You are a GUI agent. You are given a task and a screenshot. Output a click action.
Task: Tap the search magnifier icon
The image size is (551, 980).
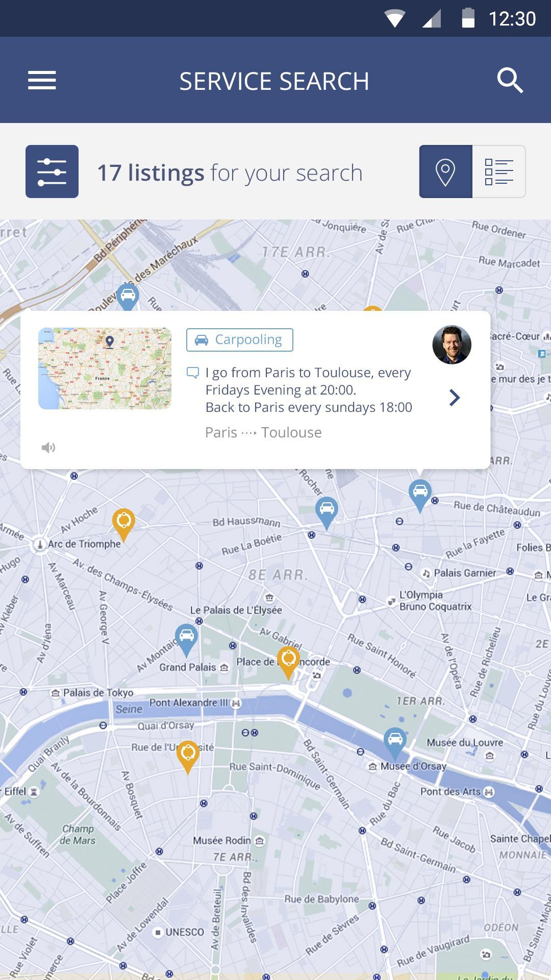point(510,81)
